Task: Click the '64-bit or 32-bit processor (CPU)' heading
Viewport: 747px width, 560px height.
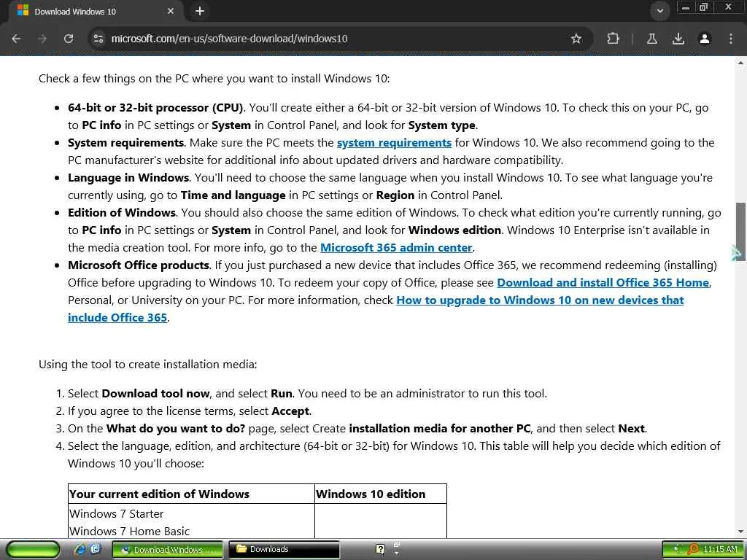Action: 155,108
